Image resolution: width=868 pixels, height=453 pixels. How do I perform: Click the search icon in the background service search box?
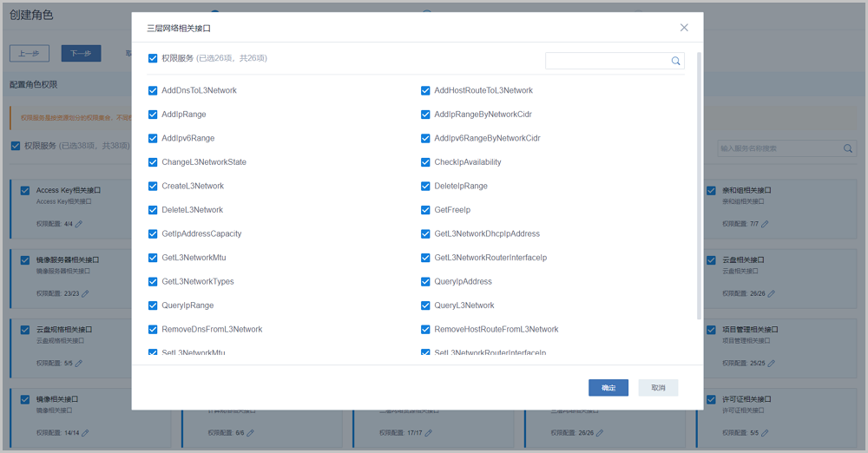tap(848, 148)
